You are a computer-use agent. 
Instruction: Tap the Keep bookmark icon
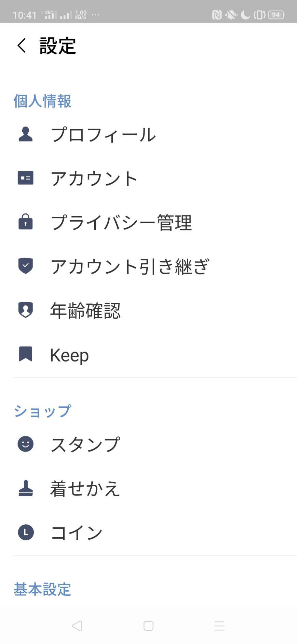pos(26,354)
